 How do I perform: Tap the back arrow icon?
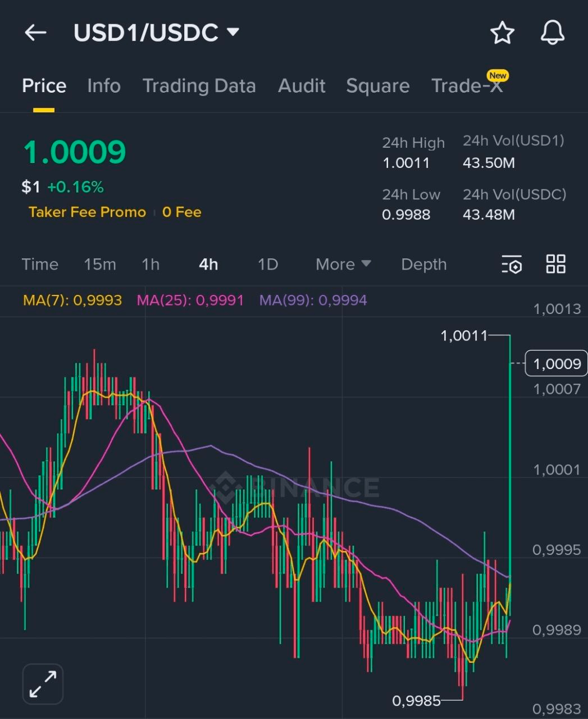(35, 33)
